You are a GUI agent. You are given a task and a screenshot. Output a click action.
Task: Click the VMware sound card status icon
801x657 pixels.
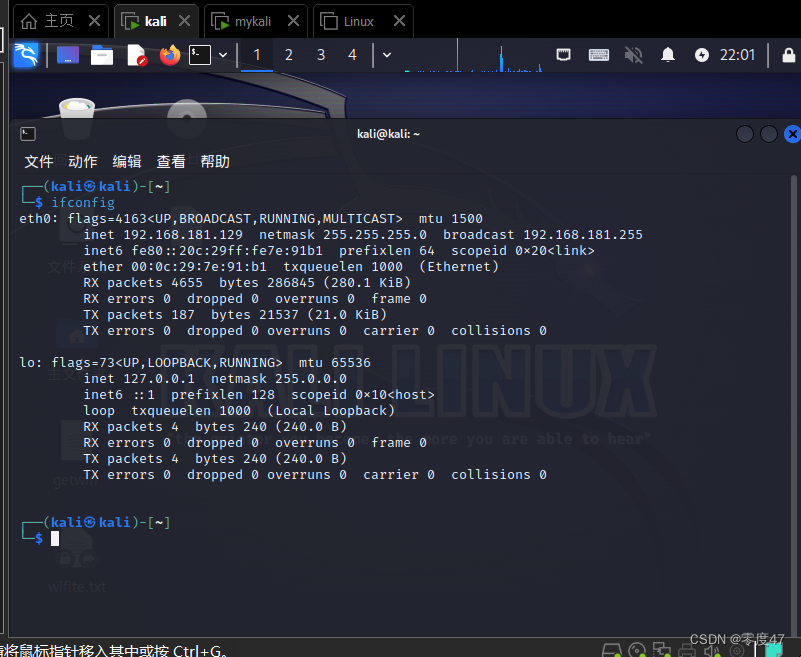(712, 651)
